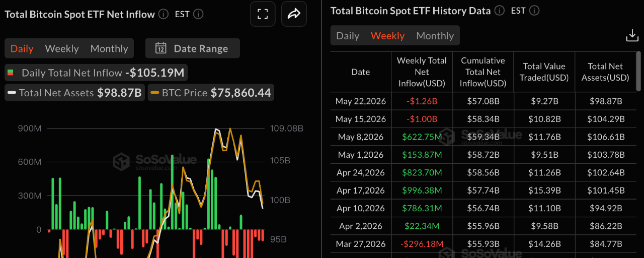This screenshot has width=644, height=258.
Task: Switch the chart to Weekly
Action: (62, 48)
